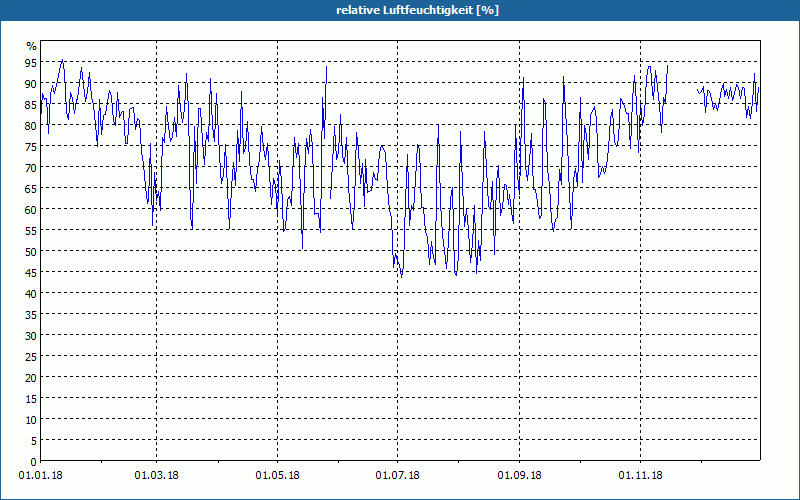The image size is (800, 500).
Task: Select the 65 value on the y-axis
Action: (x=32, y=188)
